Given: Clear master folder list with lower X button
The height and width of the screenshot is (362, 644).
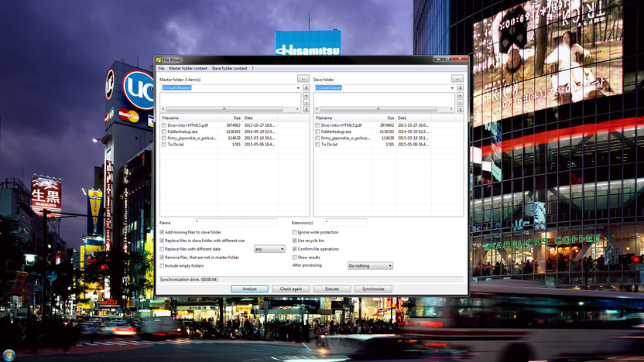Looking at the screenshot, I should tap(306, 109).
